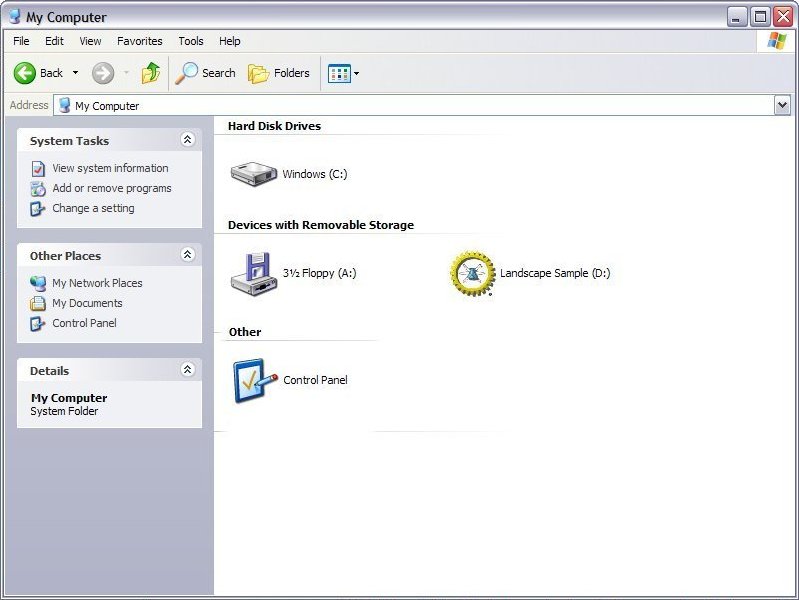Click Devices with Removable Storage header
This screenshot has width=799, height=600.
point(321,225)
